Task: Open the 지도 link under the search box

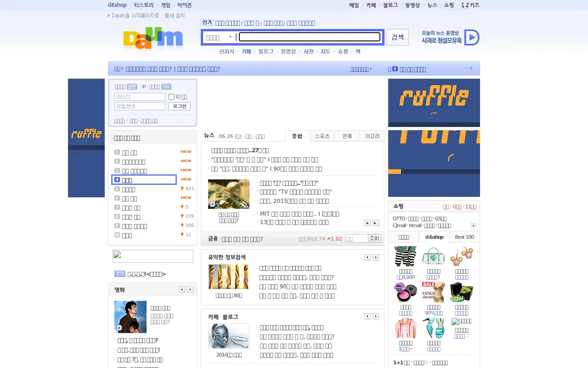Action: click(x=325, y=52)
